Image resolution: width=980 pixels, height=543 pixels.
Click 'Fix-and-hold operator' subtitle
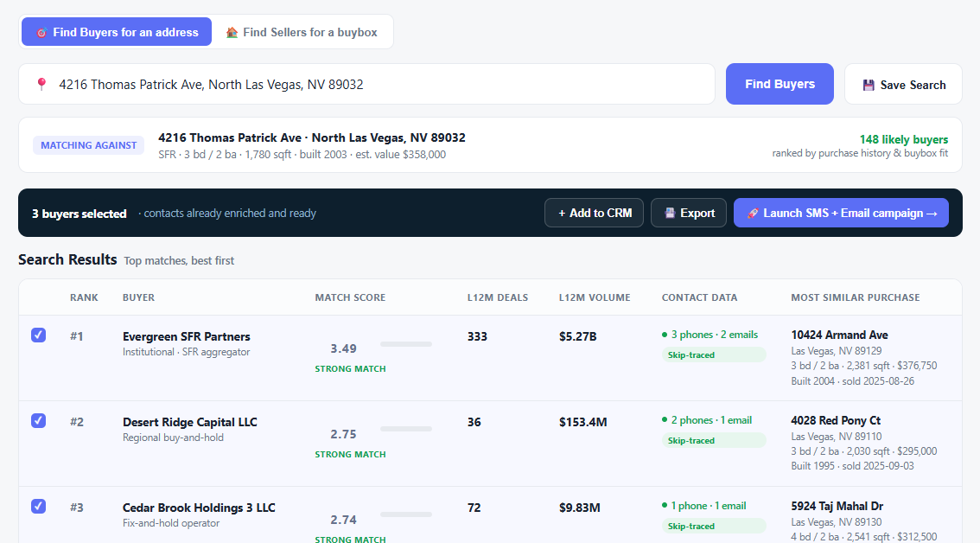171,524
